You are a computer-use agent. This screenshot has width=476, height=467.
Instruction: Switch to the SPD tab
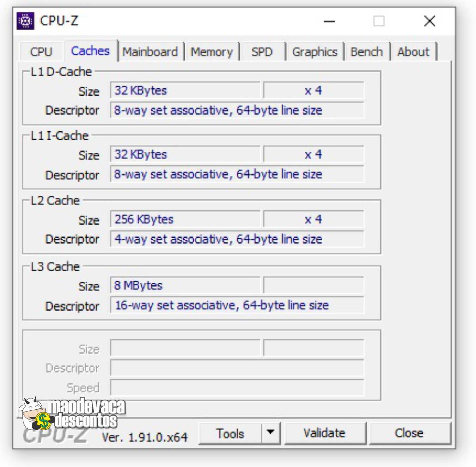click(x=262, y=52)
